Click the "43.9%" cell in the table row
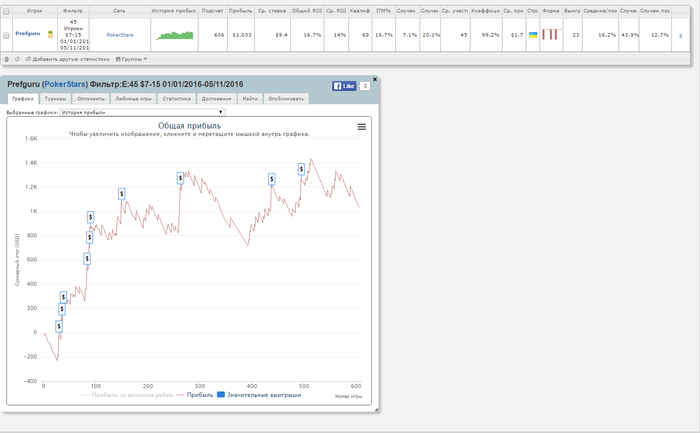 (629, 35)
